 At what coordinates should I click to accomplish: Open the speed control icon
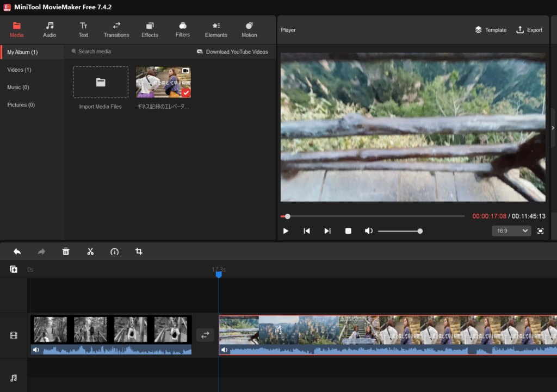coord(114,252)
